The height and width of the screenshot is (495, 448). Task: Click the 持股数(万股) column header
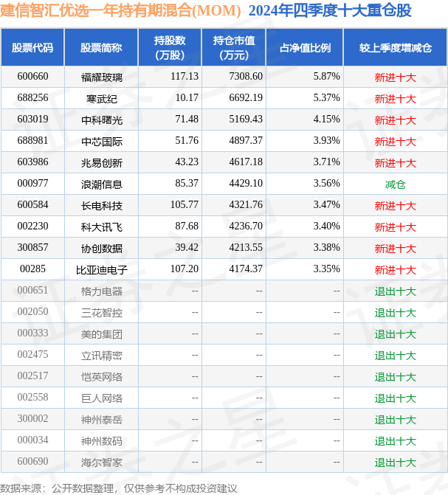tap(170, 48)
